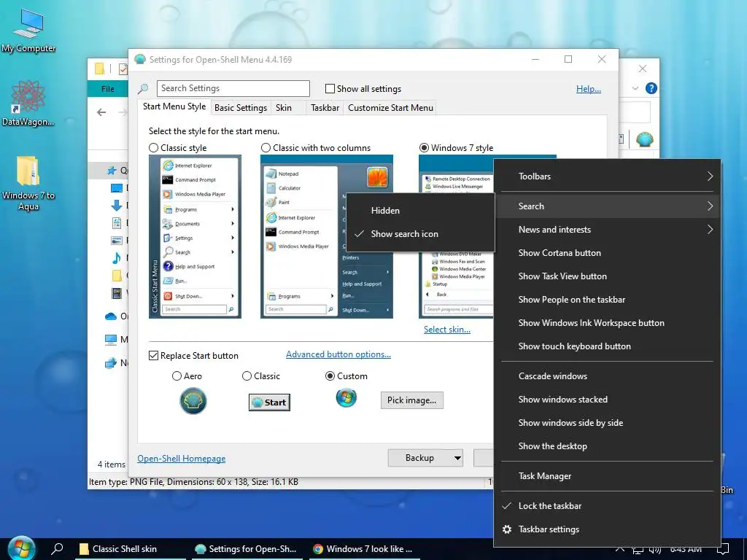This screenshot has height=560, width=747.
Task: Click Pick image... button
Action: point(411,400)
